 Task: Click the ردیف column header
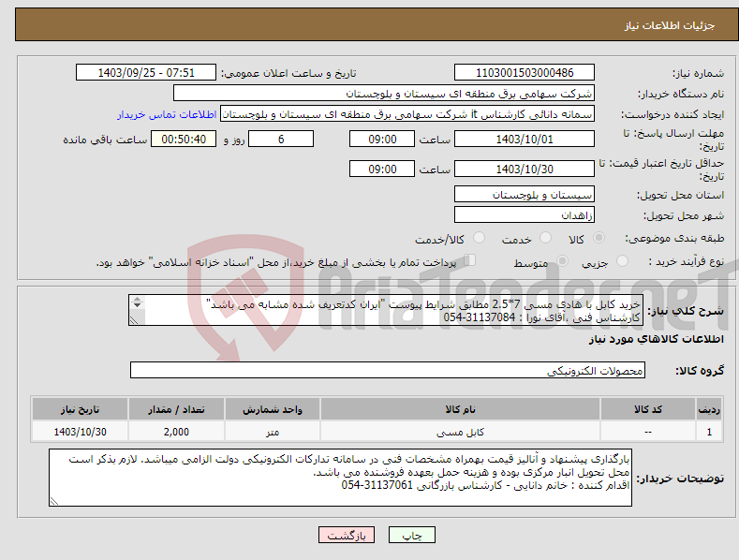coord(709,409)
